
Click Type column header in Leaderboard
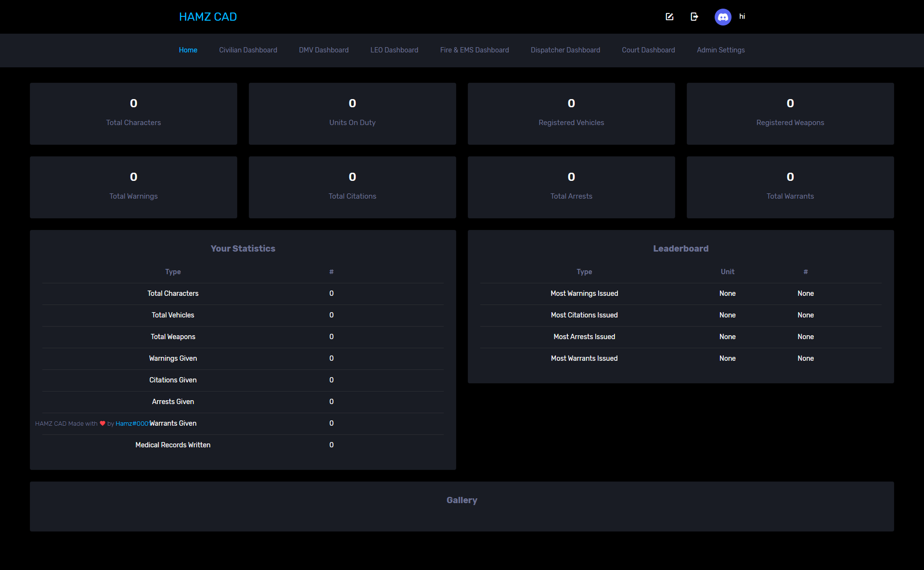584,272
